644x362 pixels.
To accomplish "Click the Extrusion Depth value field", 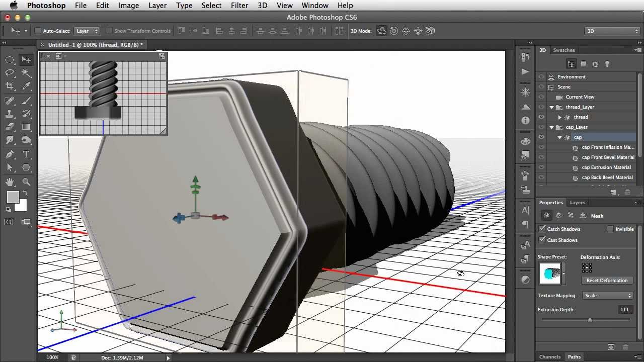I will 624,309.
